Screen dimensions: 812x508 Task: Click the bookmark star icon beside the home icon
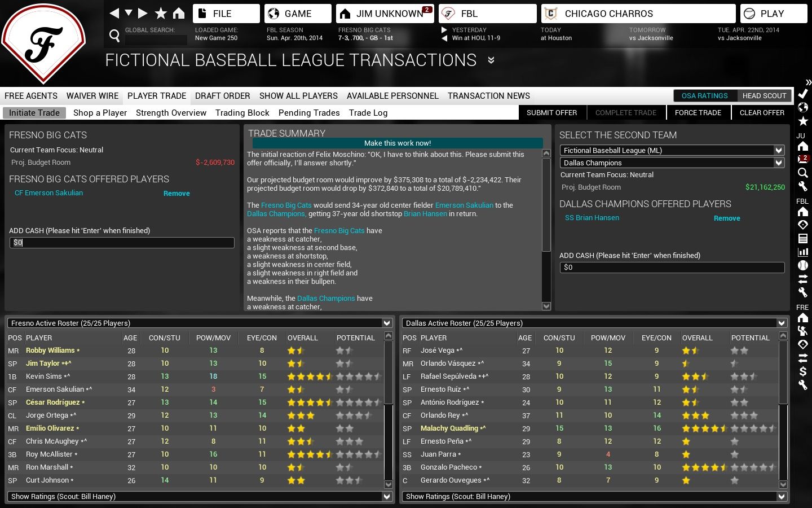pos(161,13)
